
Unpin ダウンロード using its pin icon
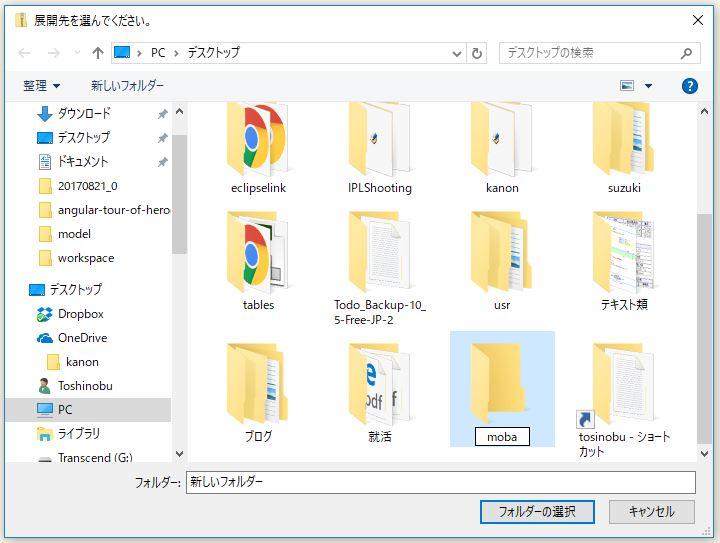[x=163, y=114]
